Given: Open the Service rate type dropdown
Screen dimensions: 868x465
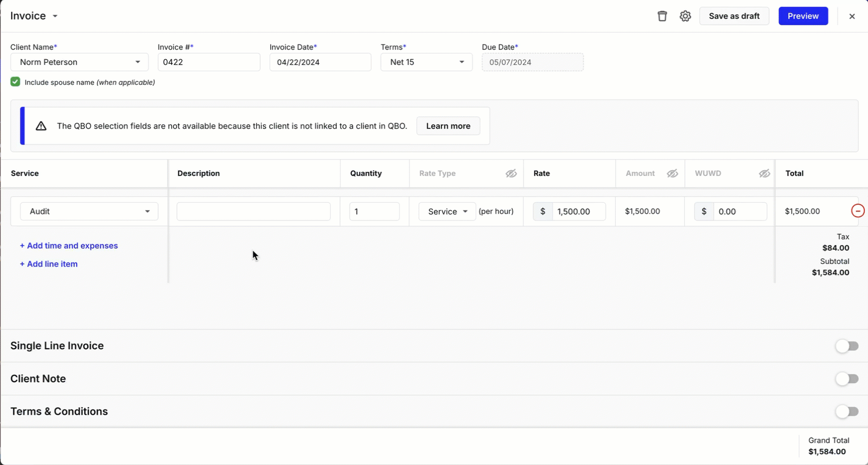Looking at the screenshot, I should pyautogui.click(x=447, y=212).
